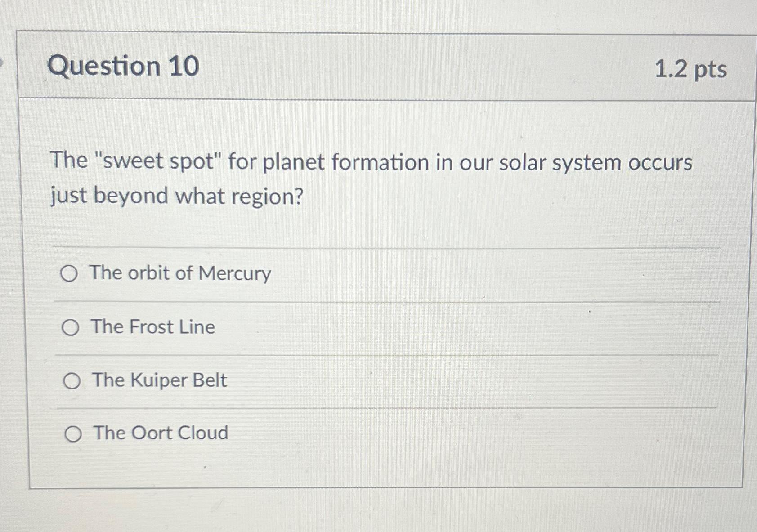The image size is (757, 532).
Task: Select the radio button for The Frost Line
Action: [71, 328]
